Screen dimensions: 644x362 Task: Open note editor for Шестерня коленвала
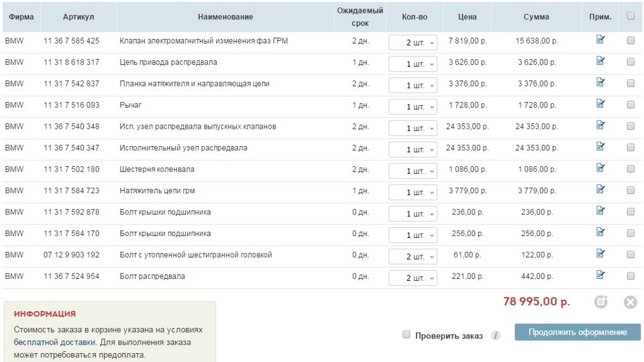click(x=600, y=168)
